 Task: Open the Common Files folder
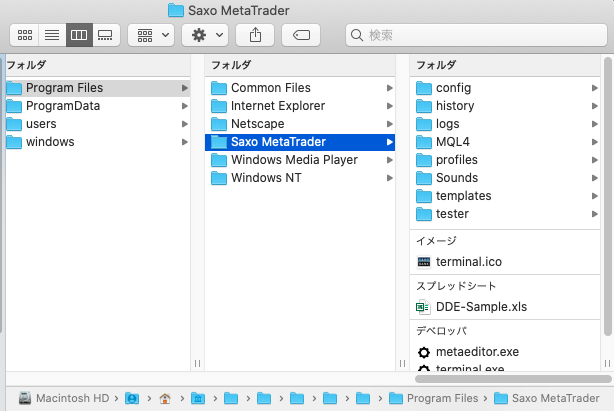[300, 88]
